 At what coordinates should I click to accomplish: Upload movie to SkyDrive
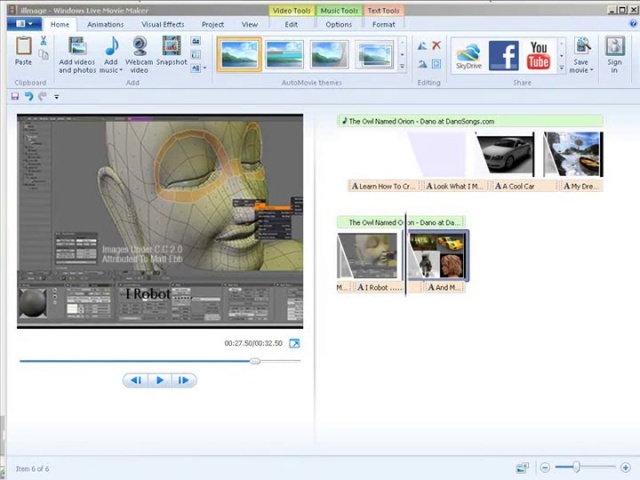point(468,56)
